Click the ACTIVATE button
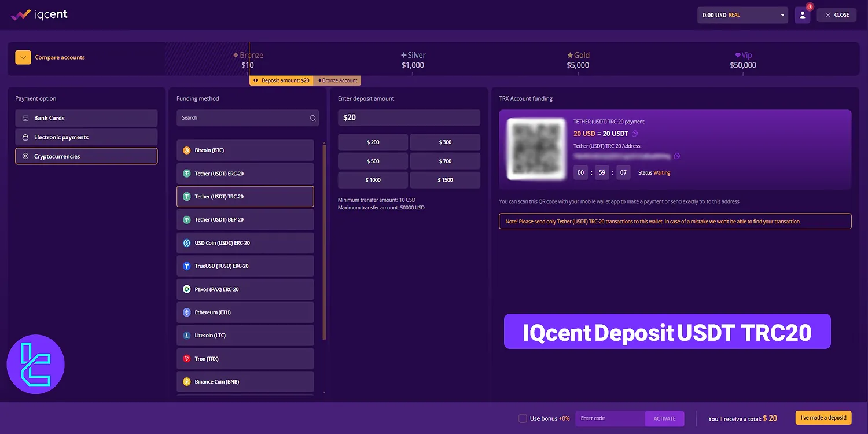Viewport: 868px width, 434px height. 664,418
